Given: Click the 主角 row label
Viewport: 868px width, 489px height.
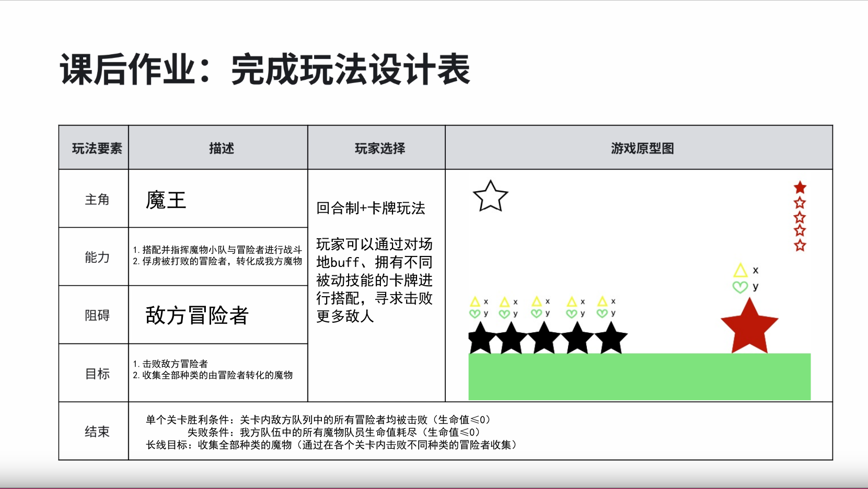Looking at the screenshot, I should tap(97, 199).
